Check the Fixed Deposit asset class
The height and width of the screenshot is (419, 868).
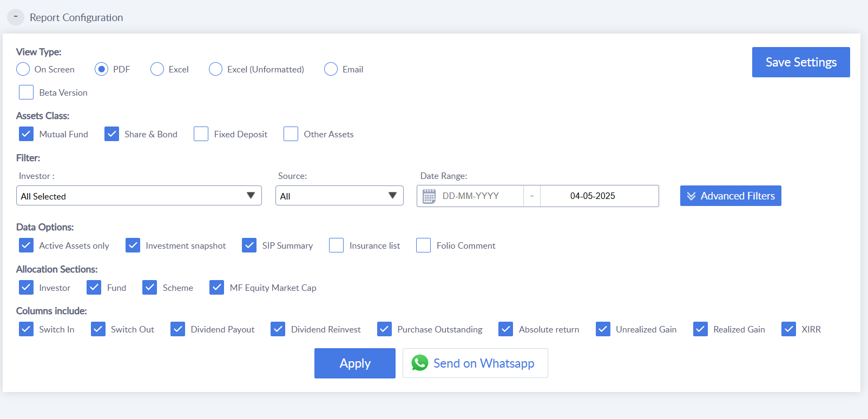(x=201, y=134)
